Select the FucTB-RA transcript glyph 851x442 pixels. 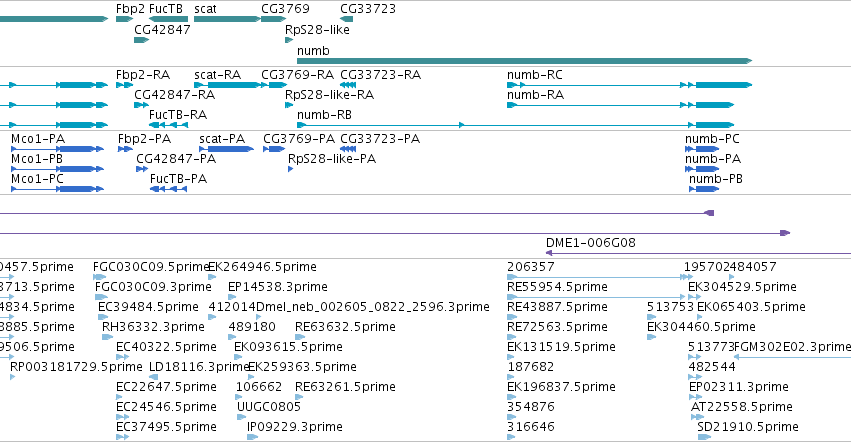[x=169, y=125]
